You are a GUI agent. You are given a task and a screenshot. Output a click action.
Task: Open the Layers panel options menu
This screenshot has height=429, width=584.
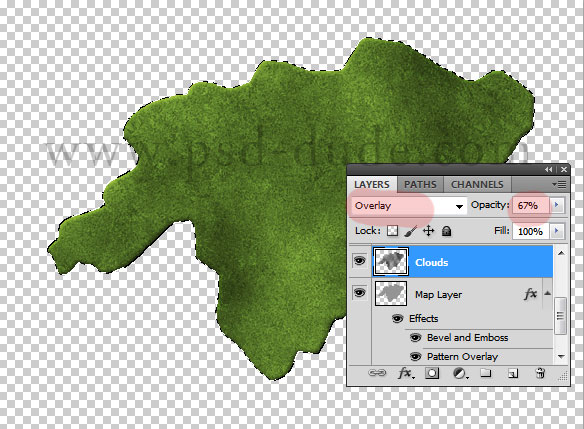pyautogui.click(x=559, y=184)
